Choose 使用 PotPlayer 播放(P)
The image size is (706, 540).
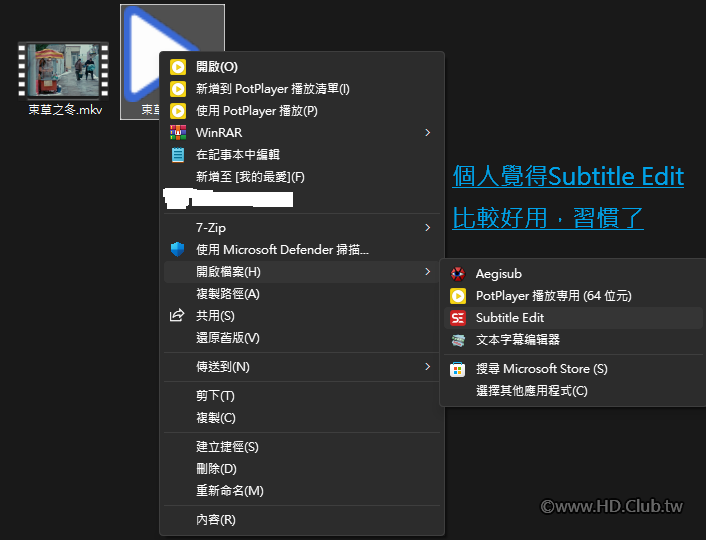coord(302,111)
